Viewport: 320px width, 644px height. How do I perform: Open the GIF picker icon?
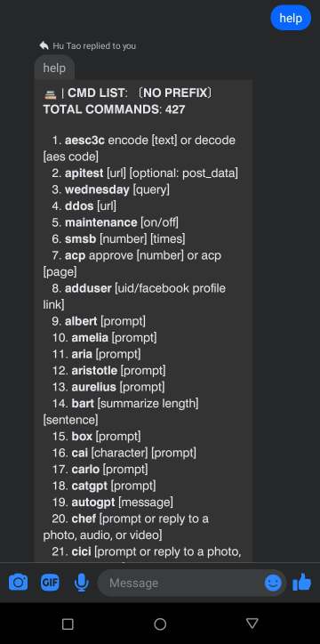50,583
